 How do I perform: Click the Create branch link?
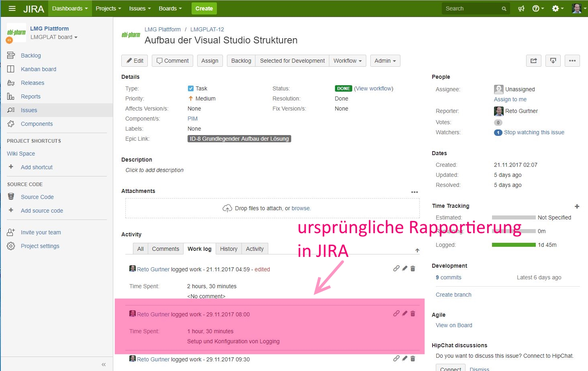tap(453, 295)
